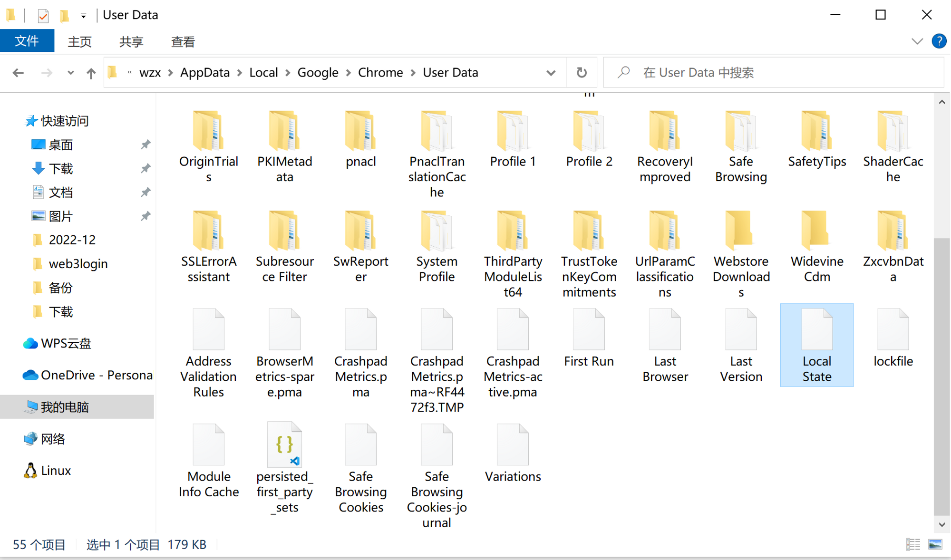Open the quick access toolbar dropdown
This screenshot has height=560, width=951.
(x=83, y=16)
